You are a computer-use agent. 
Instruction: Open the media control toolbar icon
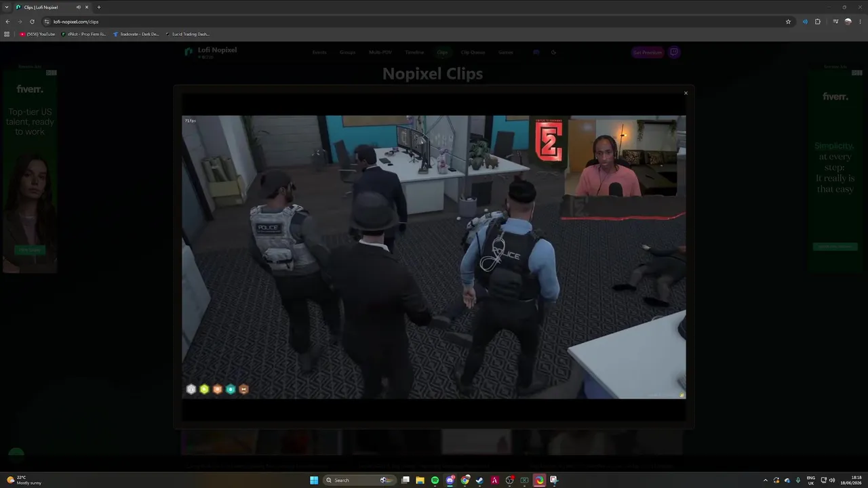click(x=835, y=22)
